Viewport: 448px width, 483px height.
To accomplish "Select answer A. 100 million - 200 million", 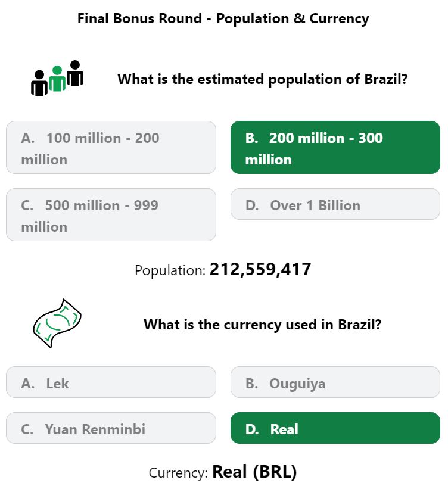I will [111, 148].
